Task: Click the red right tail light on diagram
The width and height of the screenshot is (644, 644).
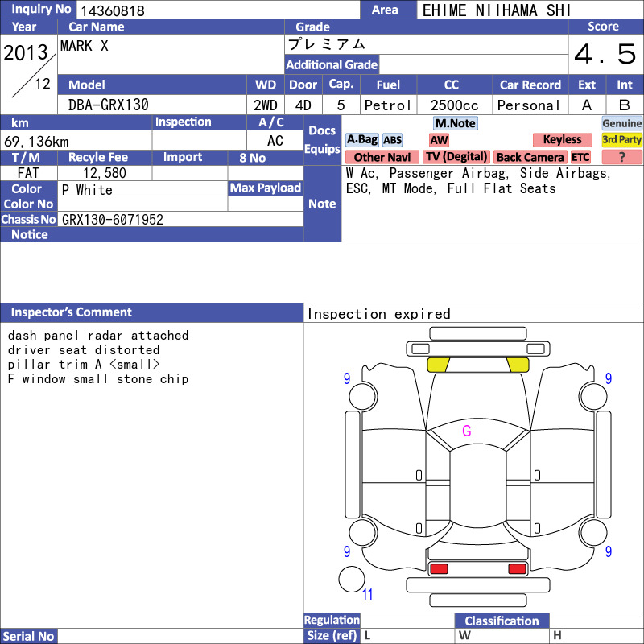Action: point(517,569)
